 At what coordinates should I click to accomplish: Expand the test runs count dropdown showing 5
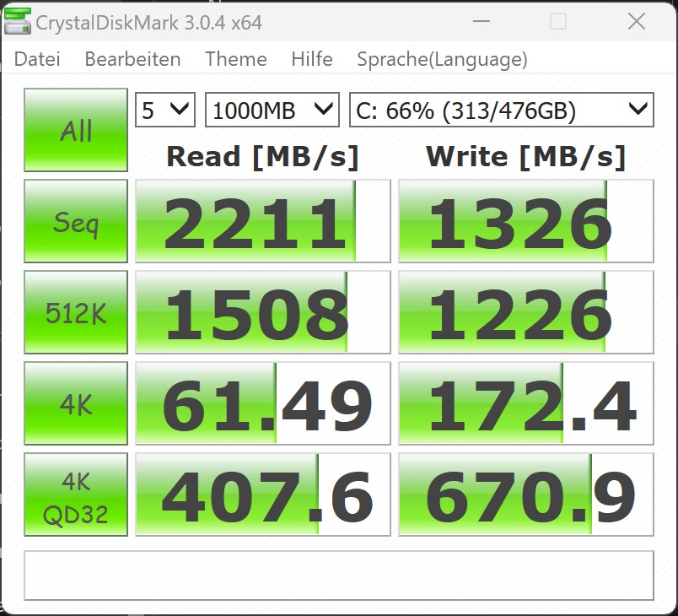coord(165,110)
